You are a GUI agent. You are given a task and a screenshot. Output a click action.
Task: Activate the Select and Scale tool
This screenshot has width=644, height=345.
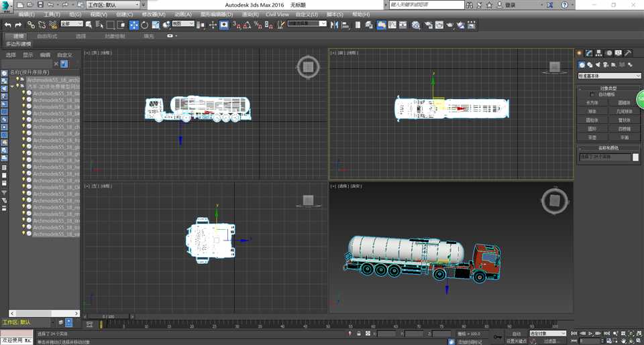click(156, 25)
